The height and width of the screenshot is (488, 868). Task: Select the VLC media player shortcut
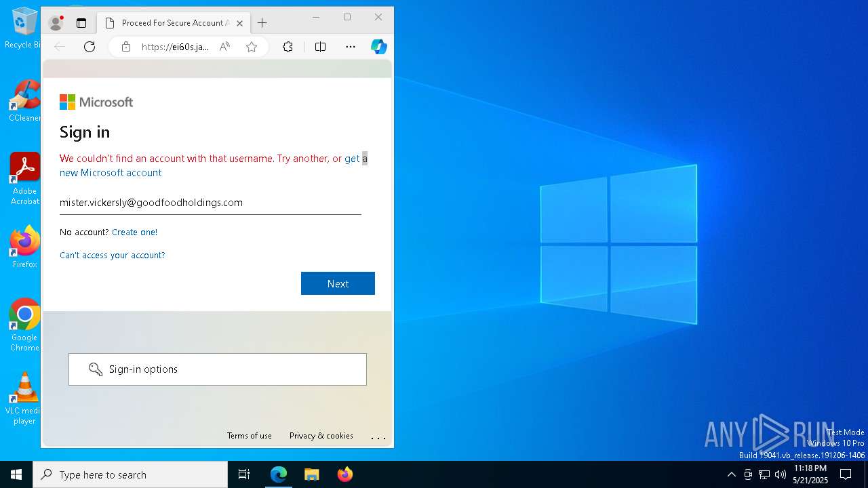click(24, 399)
